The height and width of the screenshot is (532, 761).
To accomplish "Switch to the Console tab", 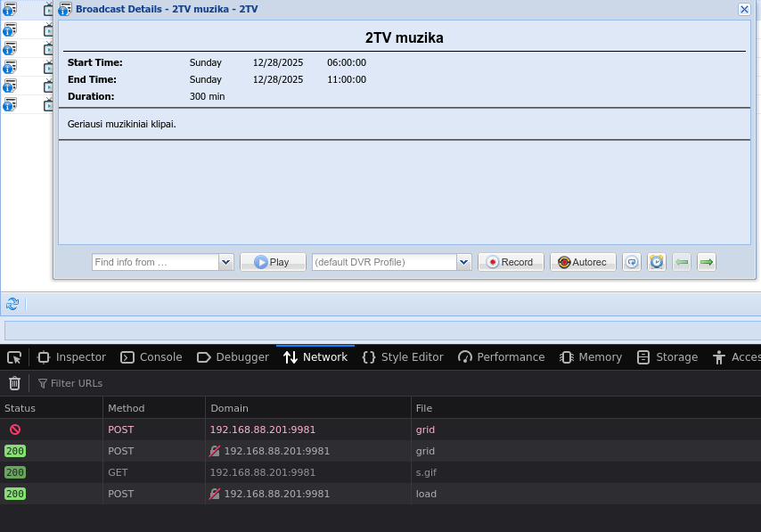I will [x=151, y=357].
